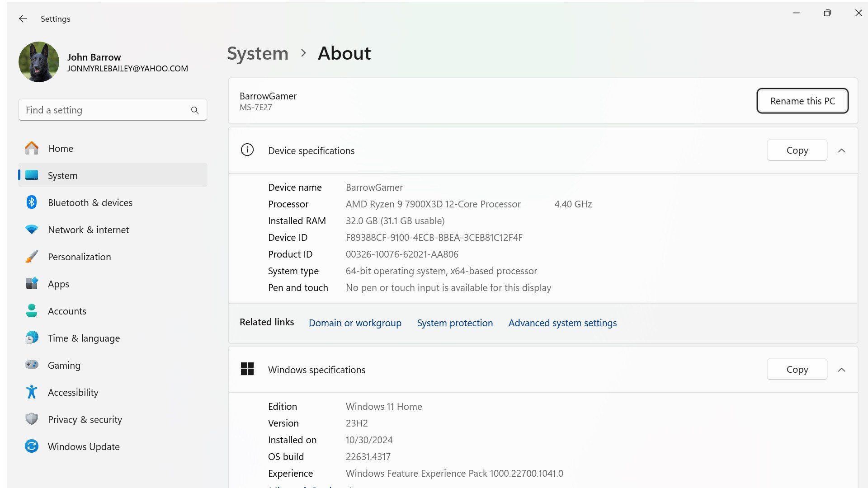The height and width of the screenshot is (488, 868).
Task: Click the MS-7E27 model text
Action: (x=256, y=108)
